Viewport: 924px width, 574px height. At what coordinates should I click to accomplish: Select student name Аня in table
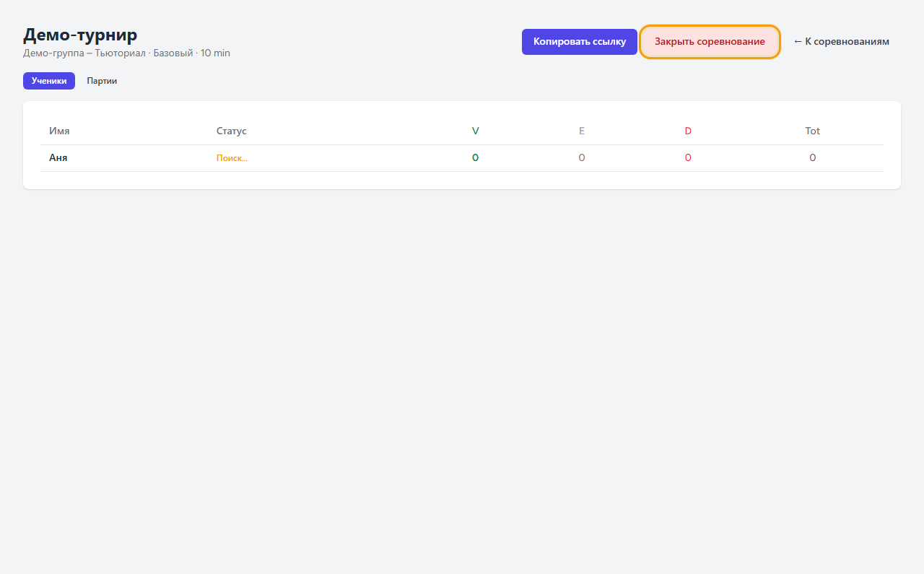tap(58, 157)
